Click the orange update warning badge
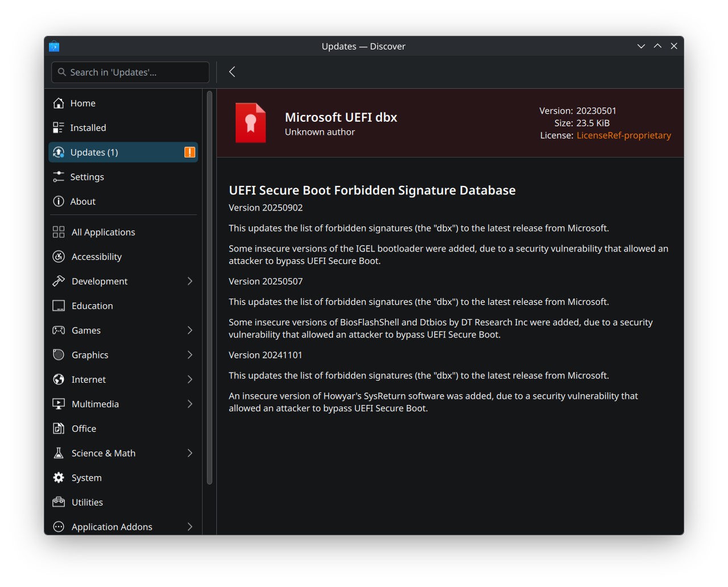 [190, 152]
